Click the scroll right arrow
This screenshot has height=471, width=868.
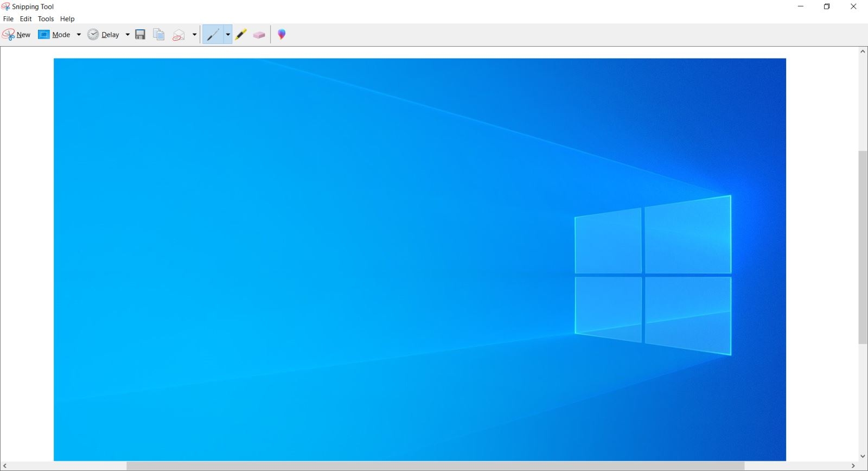[853, 466]
